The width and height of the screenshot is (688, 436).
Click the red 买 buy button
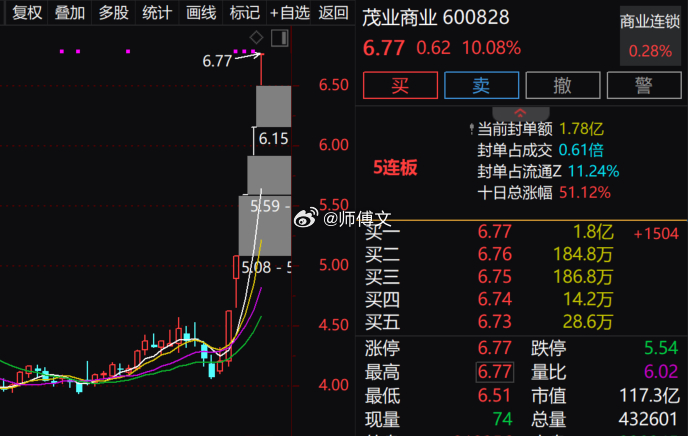pyautogui.click(x=400, y=85)
